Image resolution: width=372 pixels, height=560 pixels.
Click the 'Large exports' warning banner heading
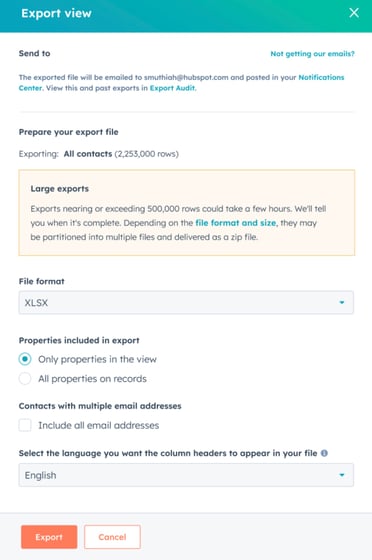point(60,189)
